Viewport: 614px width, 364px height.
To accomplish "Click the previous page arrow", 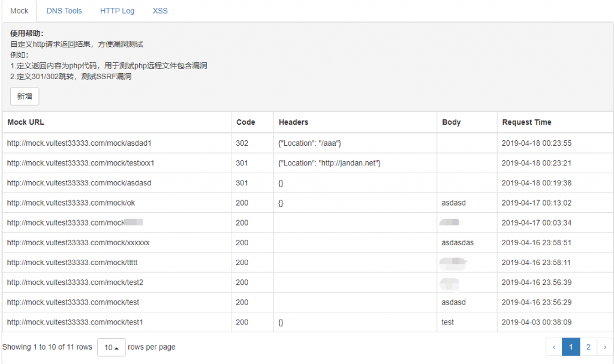I will point(554,347).
